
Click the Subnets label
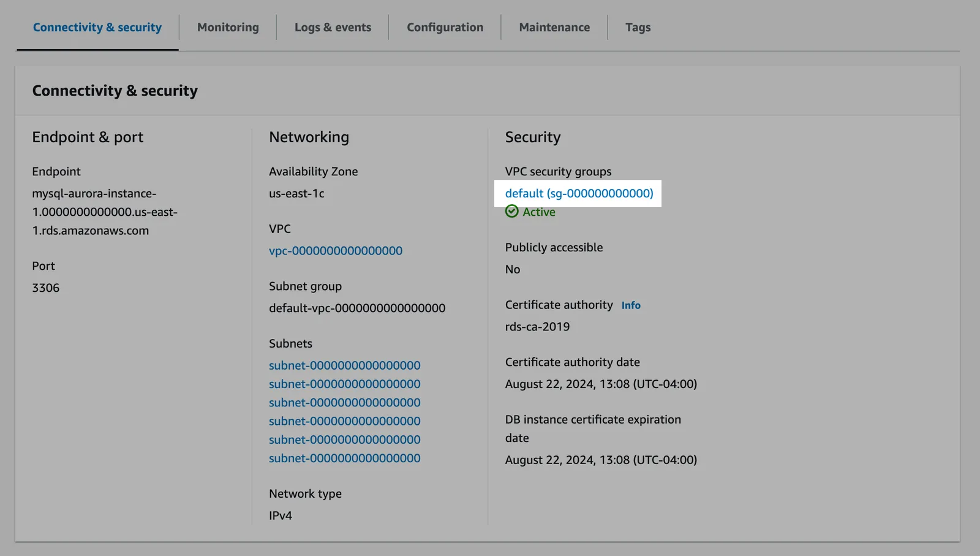[290, 343]
